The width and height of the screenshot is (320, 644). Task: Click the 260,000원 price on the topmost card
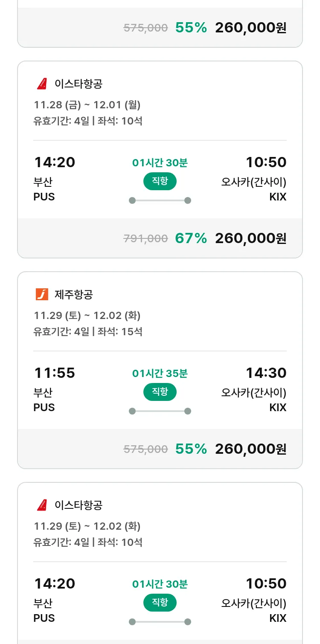point(250,28)
